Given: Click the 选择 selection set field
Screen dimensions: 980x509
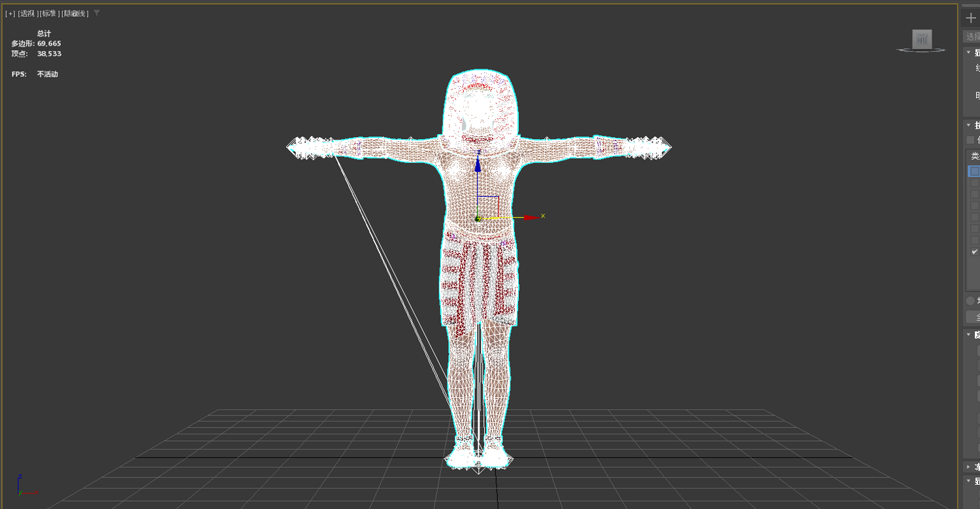Looking at the screenshot, I should point(972,37).
